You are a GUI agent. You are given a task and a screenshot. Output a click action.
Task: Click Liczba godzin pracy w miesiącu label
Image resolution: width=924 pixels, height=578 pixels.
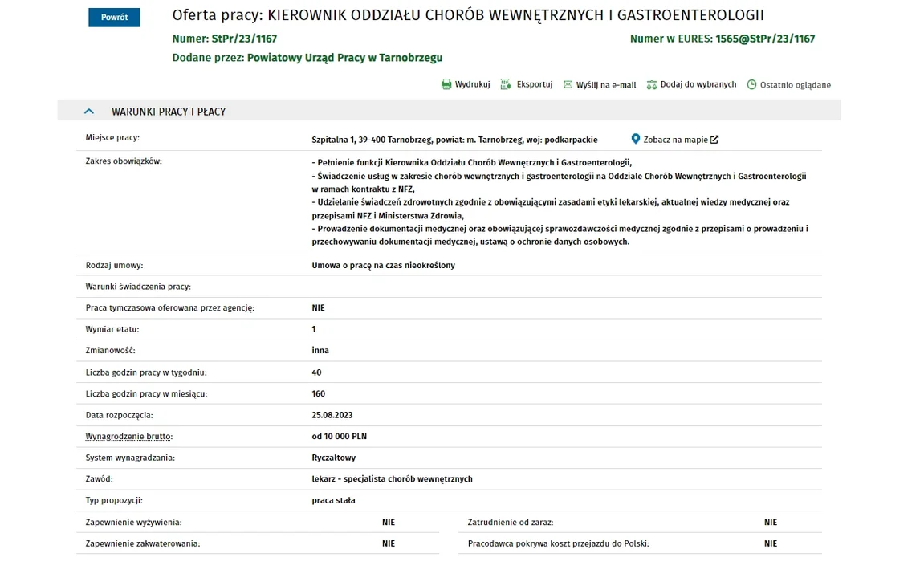click(146, 393)
